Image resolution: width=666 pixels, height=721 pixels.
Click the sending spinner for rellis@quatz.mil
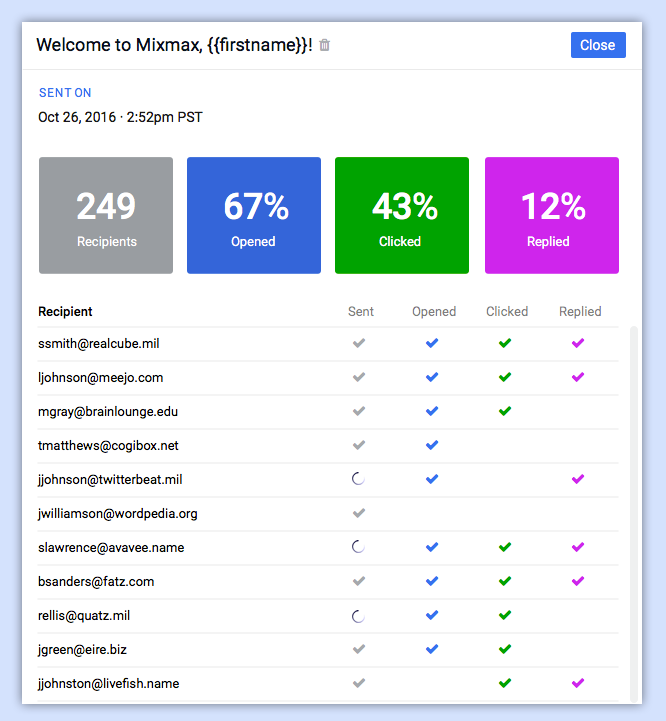pos(358,616)
